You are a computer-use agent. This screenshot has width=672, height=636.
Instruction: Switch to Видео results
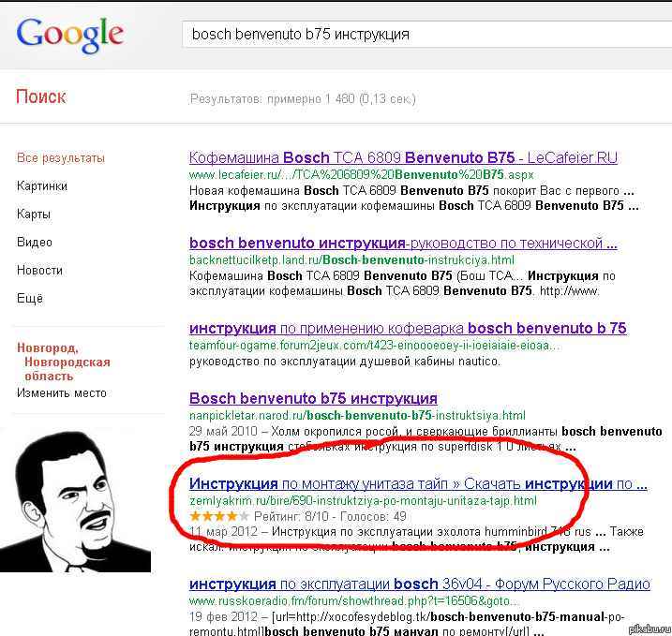[x=35, y=242]
